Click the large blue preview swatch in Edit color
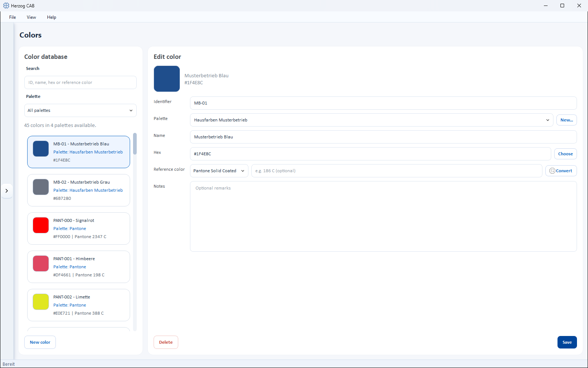Screen dimensions: 588x368 pyautogui.click(x=167, y=79)
